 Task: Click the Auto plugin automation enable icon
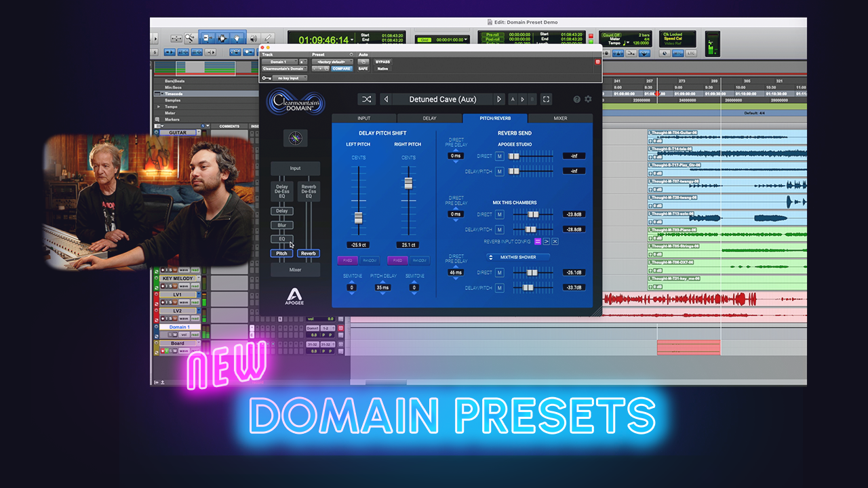tap(363, 62)
